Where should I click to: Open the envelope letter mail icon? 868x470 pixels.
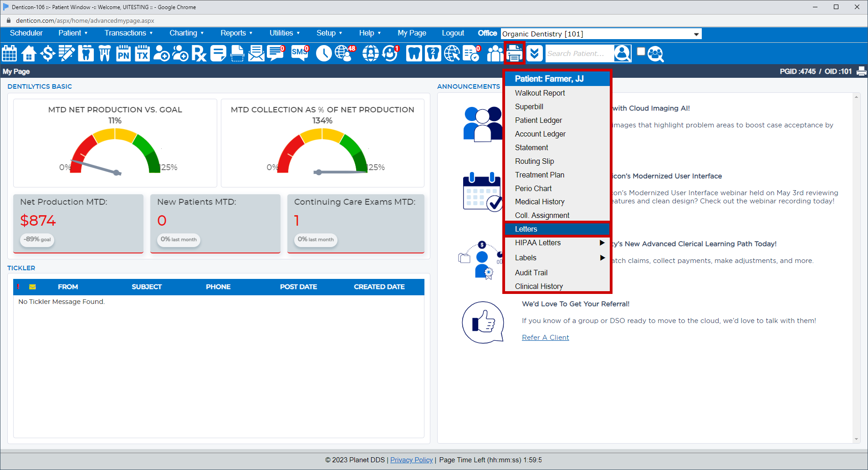coord(256,54)
